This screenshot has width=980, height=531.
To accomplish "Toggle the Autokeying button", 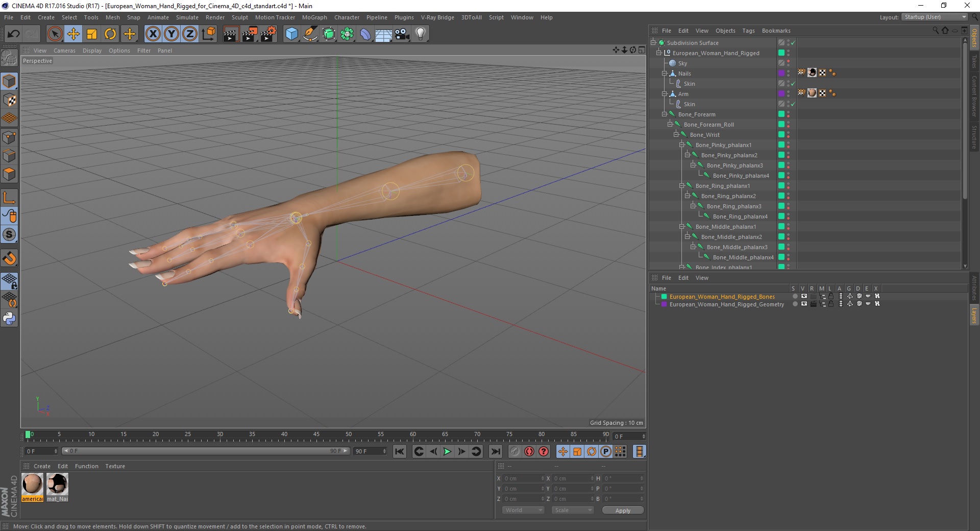I will pos(529,451).
